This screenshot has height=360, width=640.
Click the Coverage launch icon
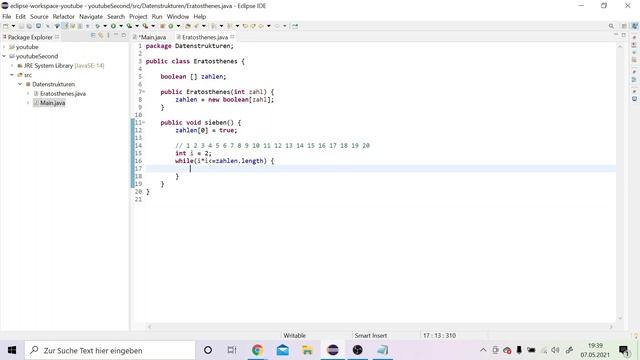tap(129, 26)
